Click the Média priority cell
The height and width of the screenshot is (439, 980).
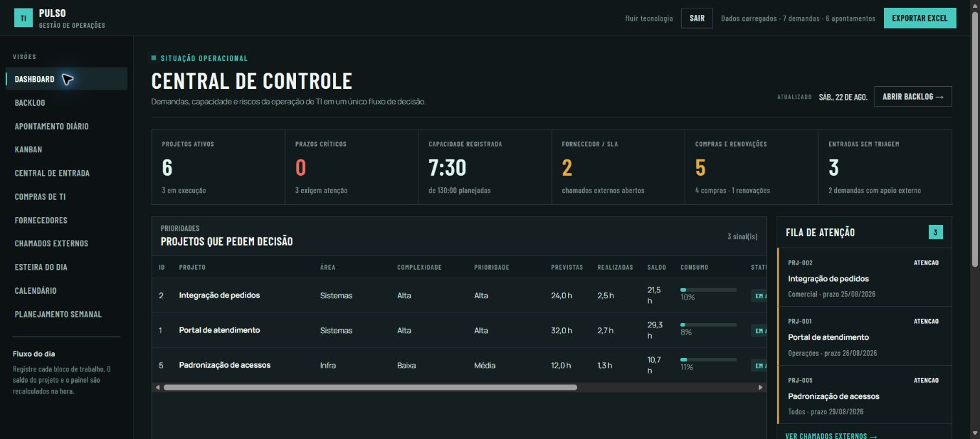click(x=484, y=366)
